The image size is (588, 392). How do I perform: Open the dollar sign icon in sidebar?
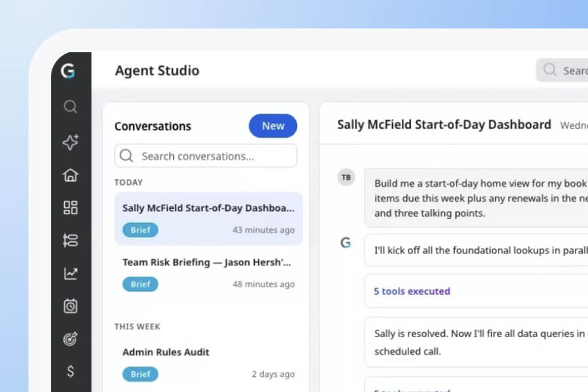(x=71, y=371)
